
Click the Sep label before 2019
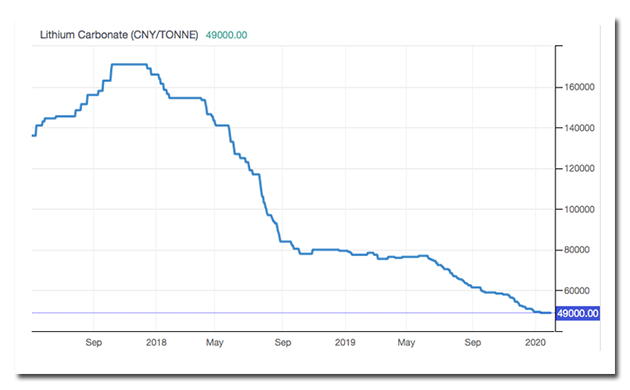[283, 342]
